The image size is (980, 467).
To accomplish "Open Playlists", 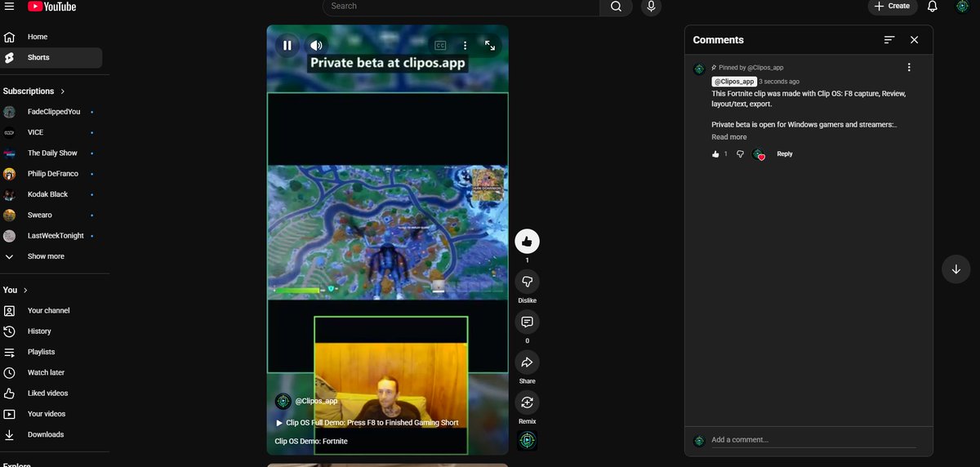I will click(x=51, y=352).
